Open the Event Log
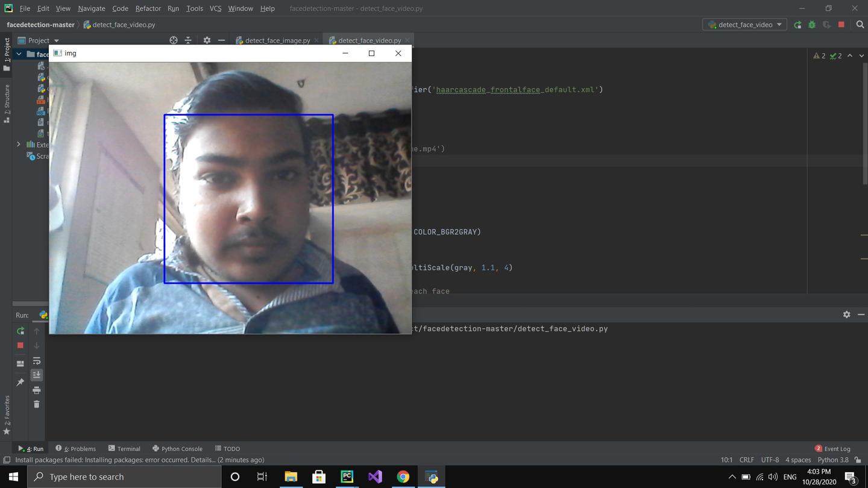The width and height of the screenshot is (868, 488). [832, 448]
